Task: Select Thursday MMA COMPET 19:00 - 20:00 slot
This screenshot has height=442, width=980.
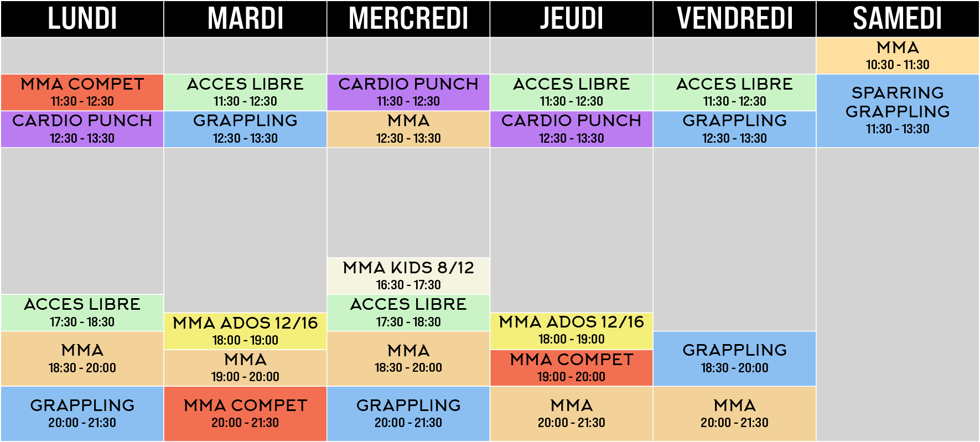Action: point(571,368)
